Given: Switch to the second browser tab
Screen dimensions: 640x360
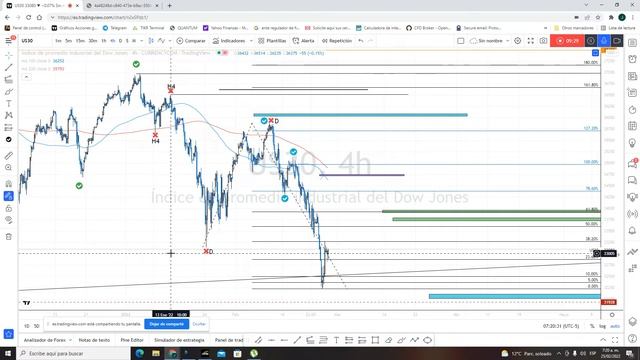Looking at the screenshot, I should pyautogui.click(x=122, y=6).
